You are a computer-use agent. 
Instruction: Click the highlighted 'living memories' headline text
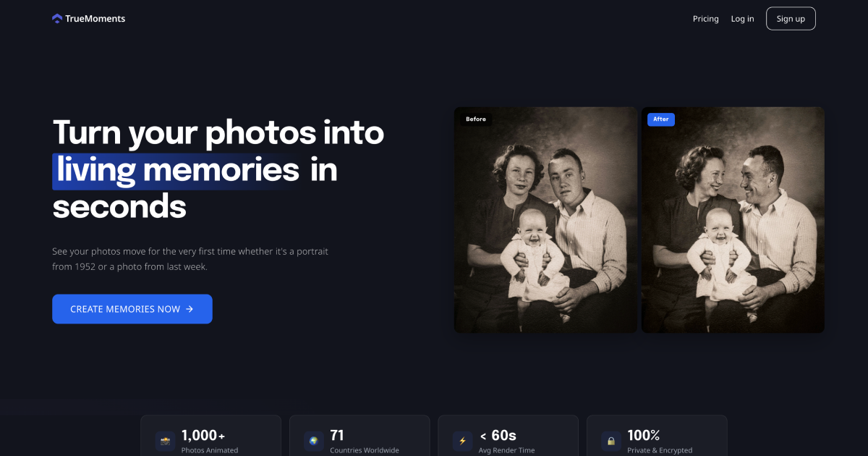click(x=178, y=170)
